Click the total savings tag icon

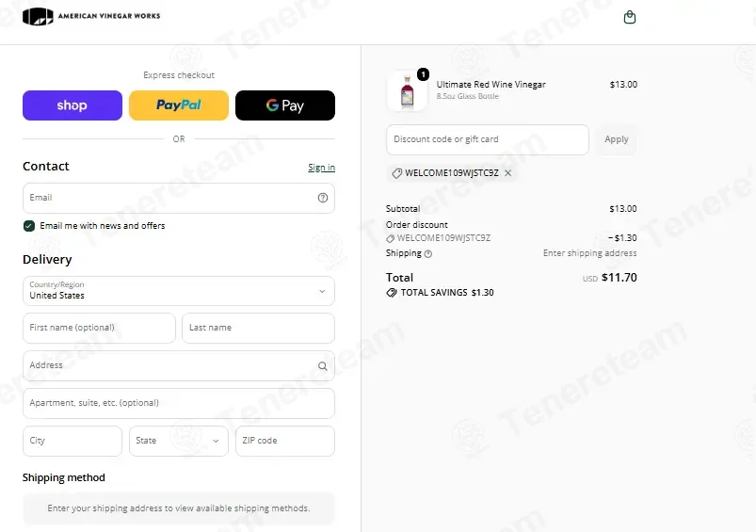click(x=392, y=293)
